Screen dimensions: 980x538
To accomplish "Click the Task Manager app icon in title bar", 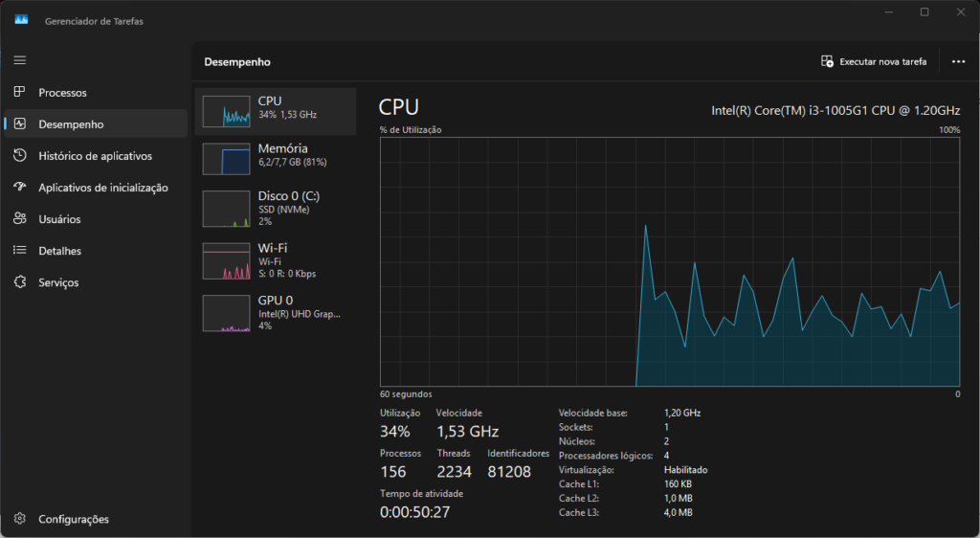I will (21, 20).
